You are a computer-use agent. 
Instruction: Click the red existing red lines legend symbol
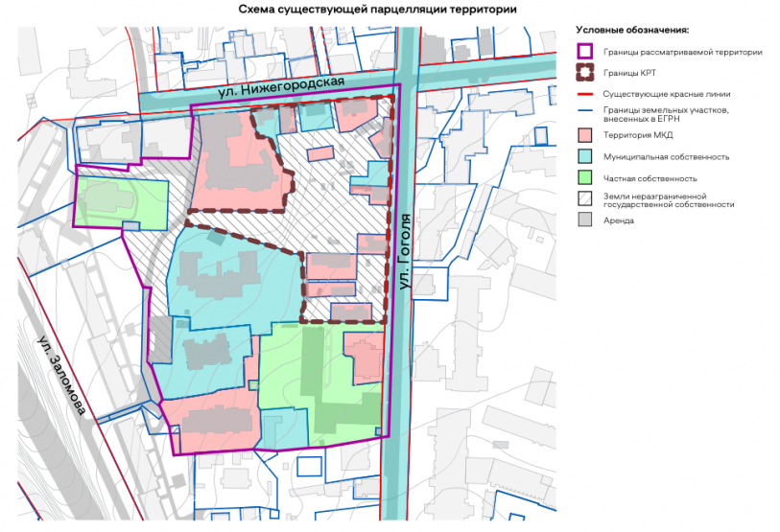point(585,94)
